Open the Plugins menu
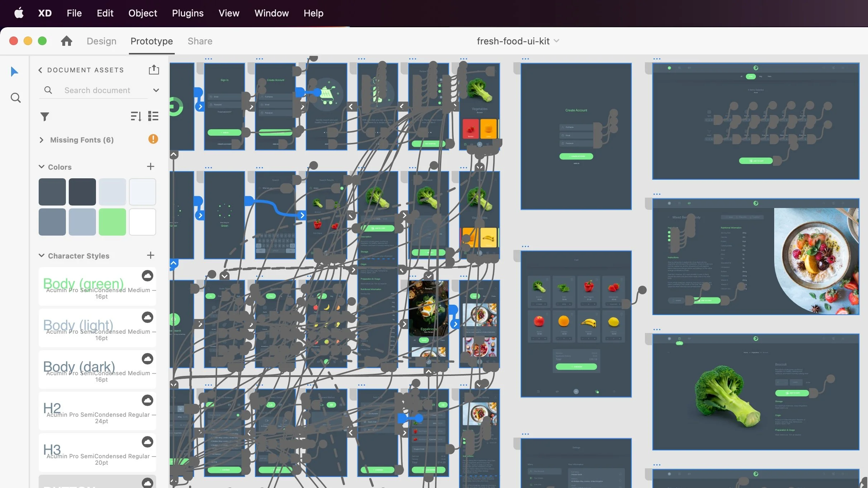 point(188,13)
